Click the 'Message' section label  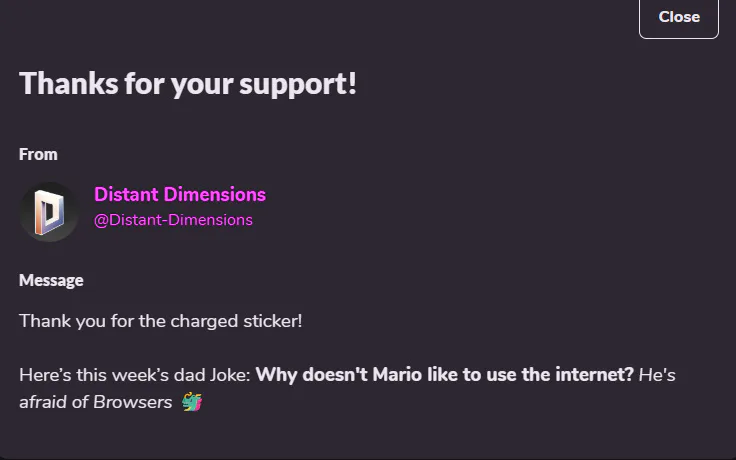click(51, 280)
